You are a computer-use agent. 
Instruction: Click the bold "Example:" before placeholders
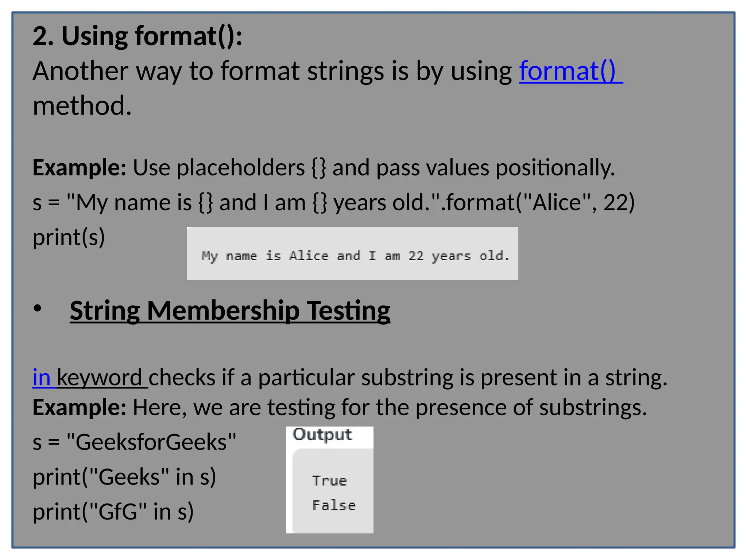[x=79, y=168]
